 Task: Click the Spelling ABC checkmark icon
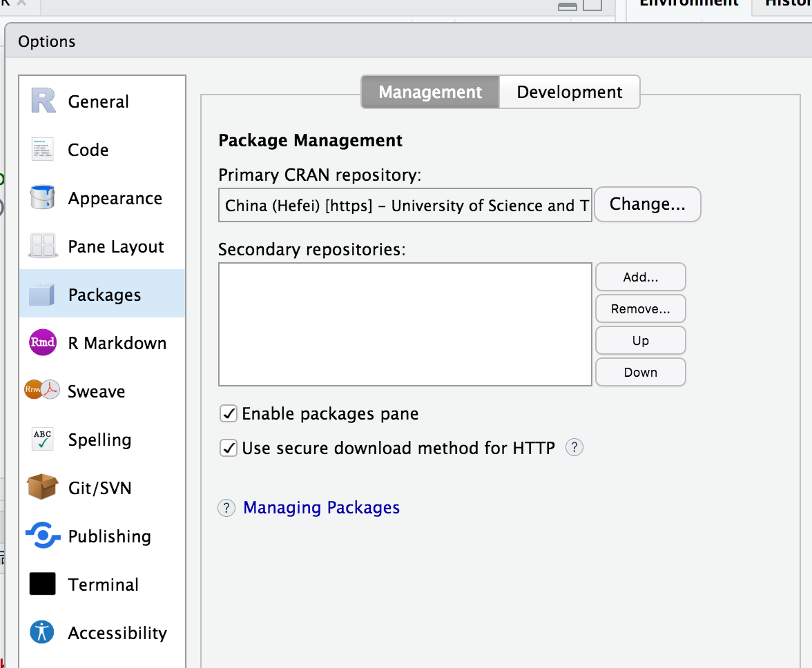click(x=43, y=440)
